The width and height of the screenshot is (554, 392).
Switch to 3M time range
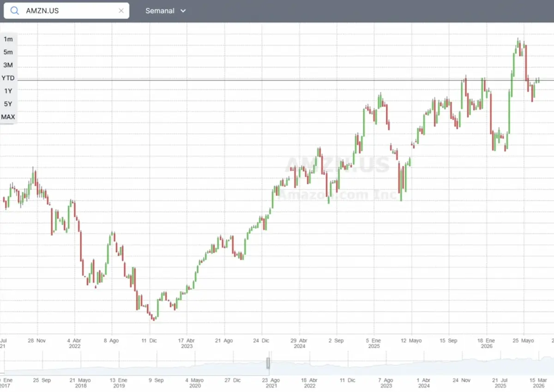(8, 65)
